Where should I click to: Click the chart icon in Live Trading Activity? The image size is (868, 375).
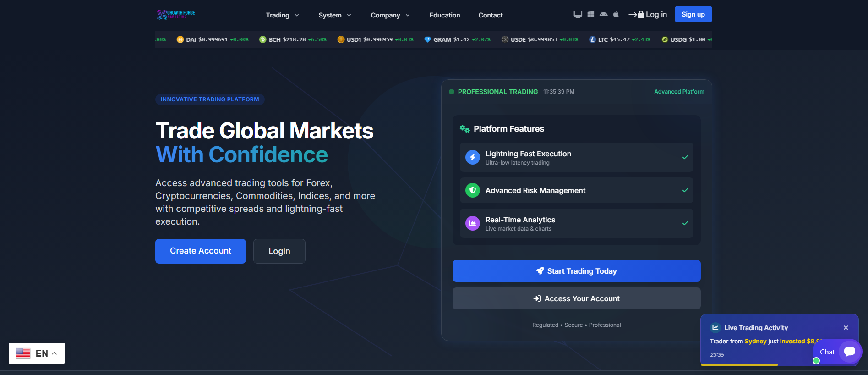click(715, 327)
